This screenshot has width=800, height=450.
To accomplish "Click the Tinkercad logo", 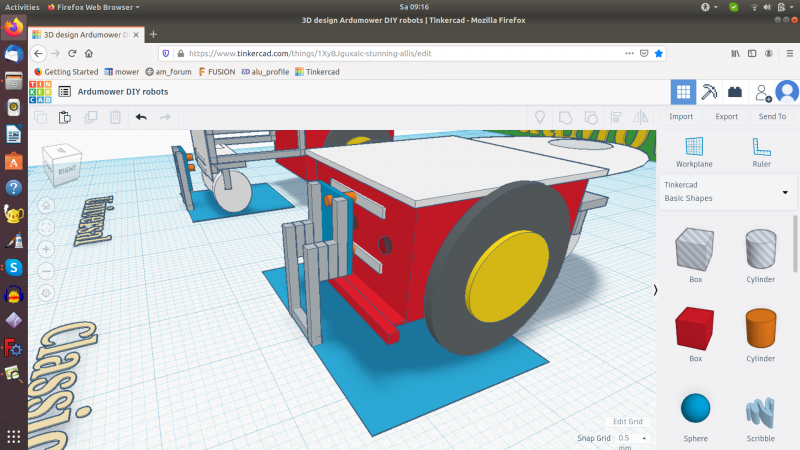I will pos(40,92).
